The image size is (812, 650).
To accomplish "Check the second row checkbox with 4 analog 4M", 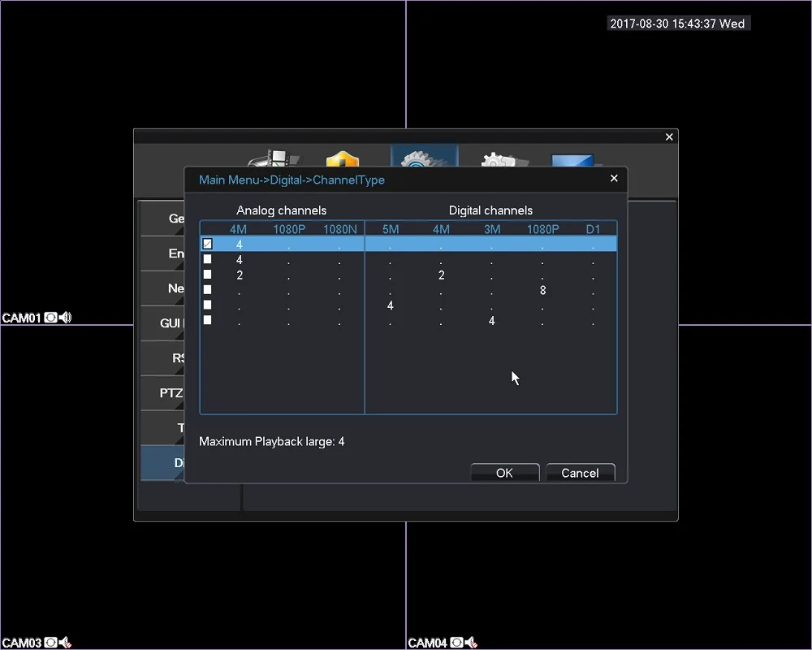I will [208, 259].
